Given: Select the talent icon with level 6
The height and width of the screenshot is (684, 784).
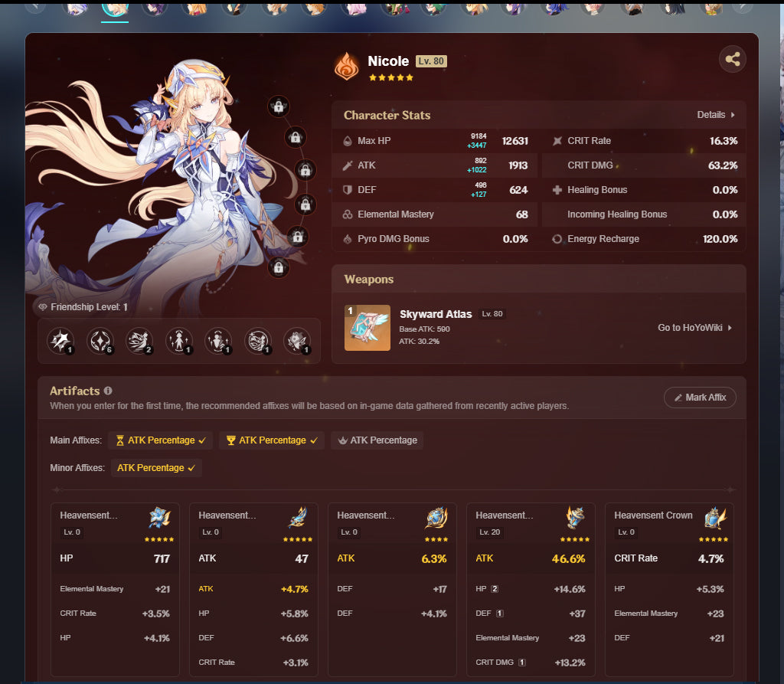Looking at the screenshot, I should (100, 342).
